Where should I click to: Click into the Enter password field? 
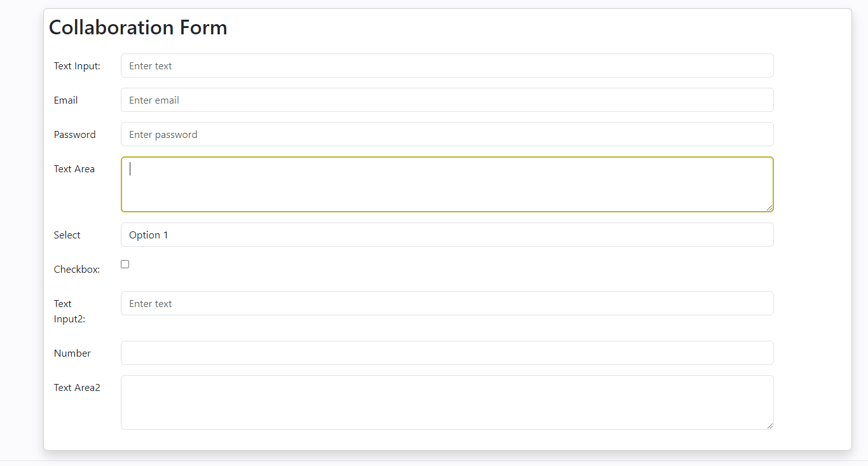coord(446,134)
